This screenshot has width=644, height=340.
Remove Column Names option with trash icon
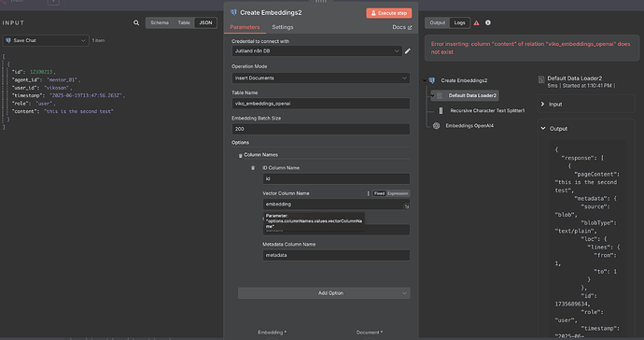point(240,155)
